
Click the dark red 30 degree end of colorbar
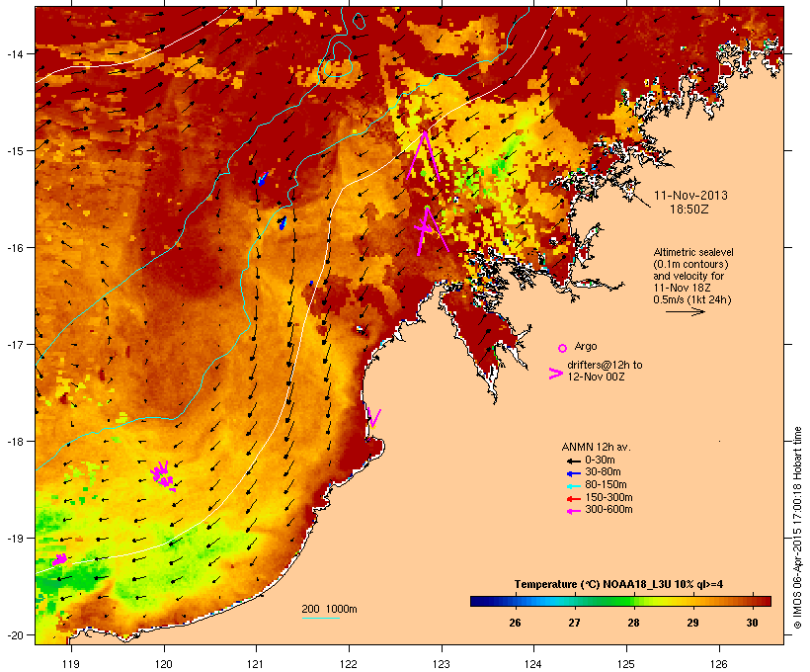764,601
